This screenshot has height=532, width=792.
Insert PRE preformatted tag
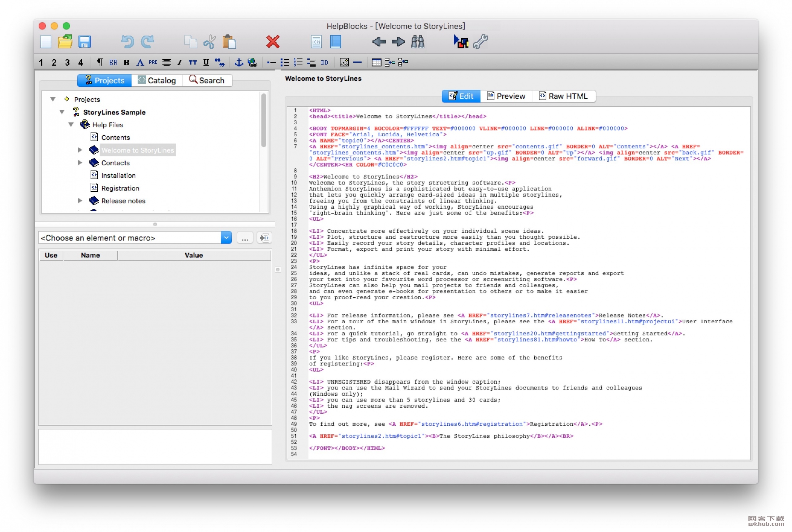click(x=153, y=62)
